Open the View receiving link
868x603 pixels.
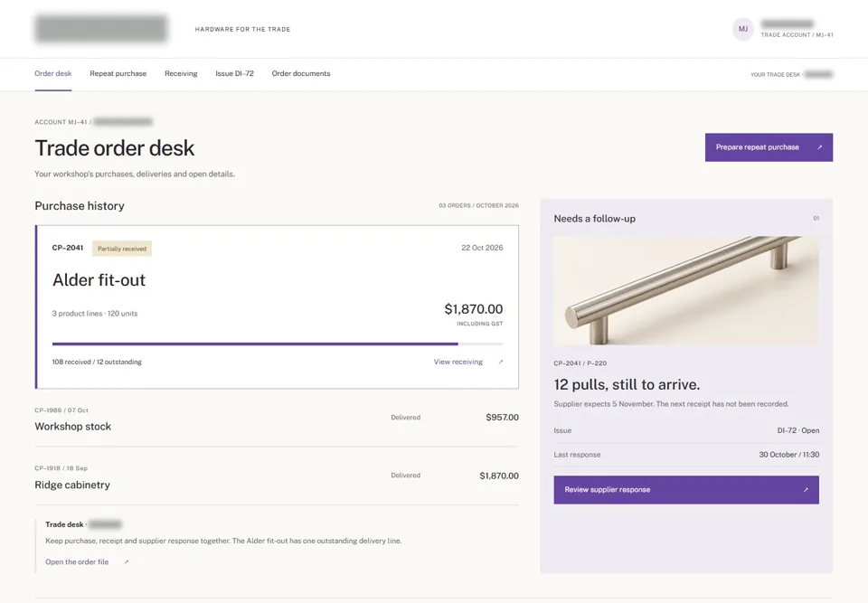click(458, 362)
